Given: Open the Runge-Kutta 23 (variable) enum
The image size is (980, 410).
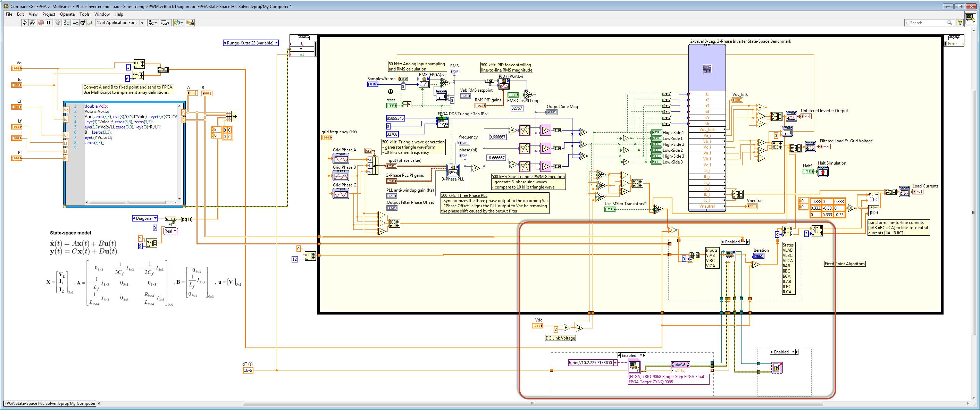Looking at the screenshot, I should tap(251, 43).
